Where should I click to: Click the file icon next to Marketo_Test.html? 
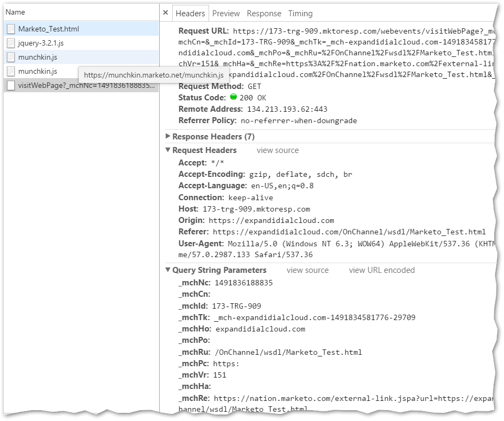click(x=11, y=29)
